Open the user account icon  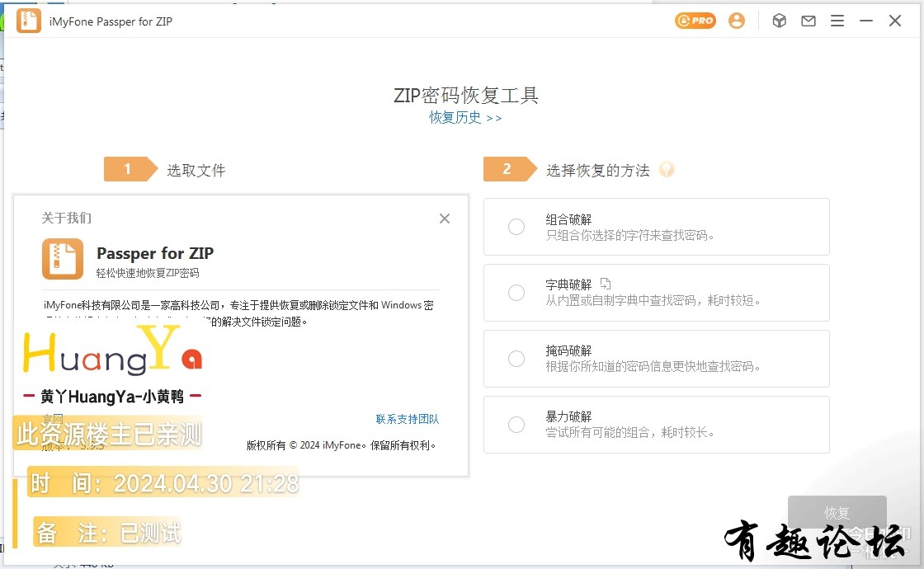(x=737, y=21)
